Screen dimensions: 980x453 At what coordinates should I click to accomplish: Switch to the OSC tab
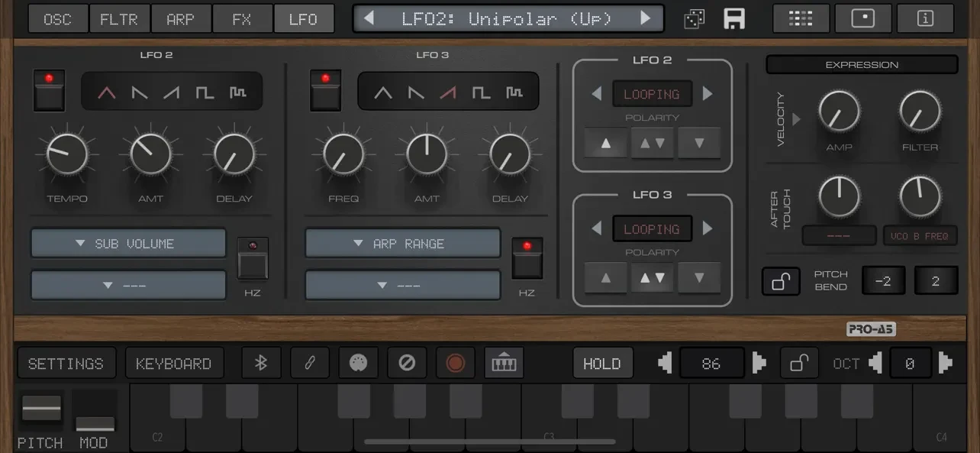tap(57, 19)
